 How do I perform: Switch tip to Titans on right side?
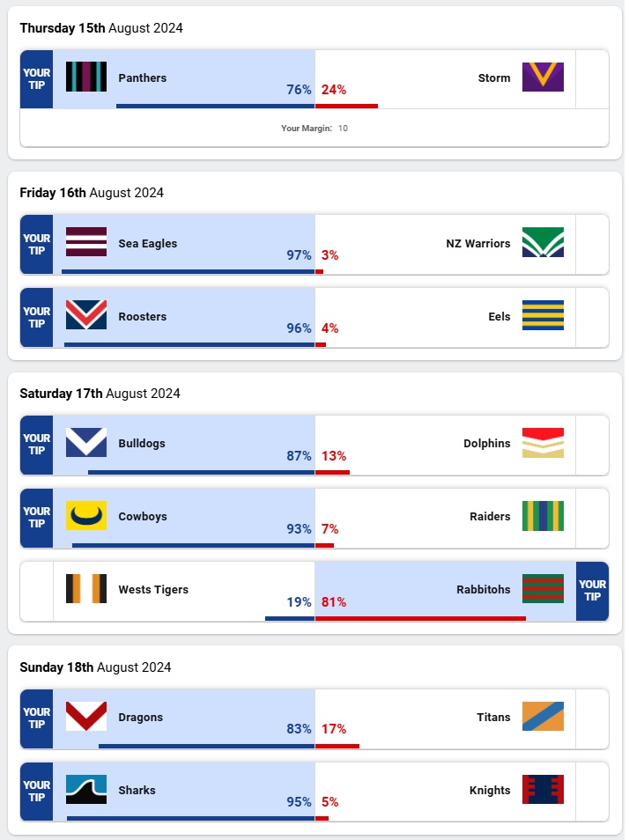tap(592, 718)
